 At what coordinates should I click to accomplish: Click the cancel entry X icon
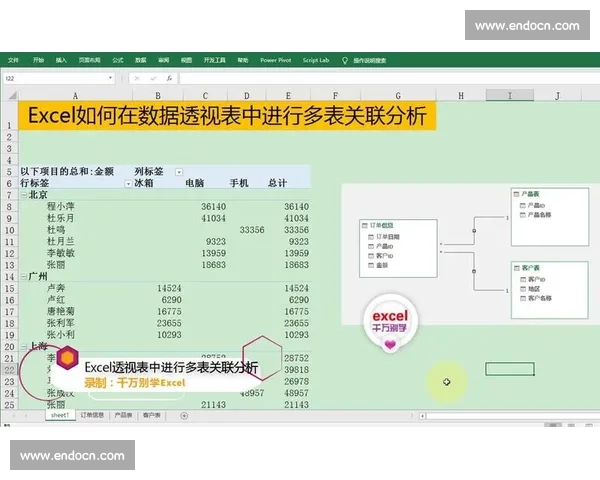[x=137, y=78]
